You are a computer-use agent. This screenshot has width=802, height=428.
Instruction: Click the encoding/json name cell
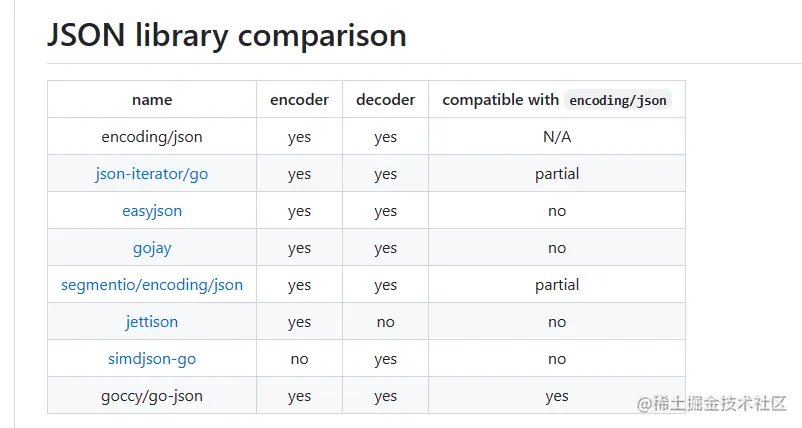(x=152, y=137)
